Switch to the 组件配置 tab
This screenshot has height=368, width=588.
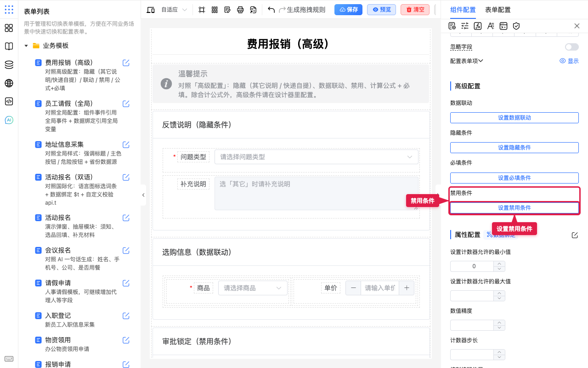click(x=463, y=10)
